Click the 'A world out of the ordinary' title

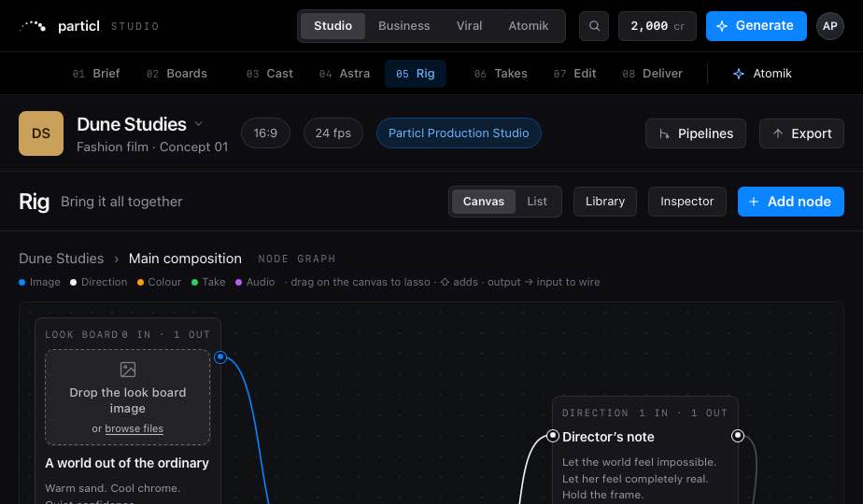127,463
